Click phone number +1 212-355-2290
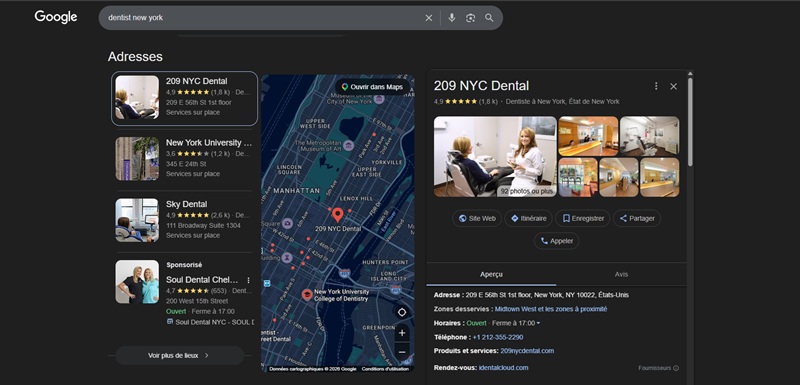 (497, 337)
